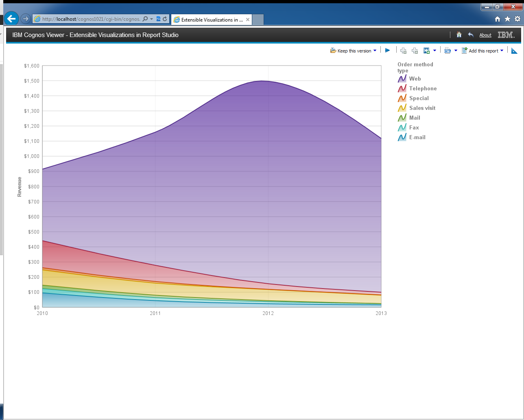Click the Fax legend swatch icon
524x420 pixels.
pyautogui.click(x=402, y=127)
